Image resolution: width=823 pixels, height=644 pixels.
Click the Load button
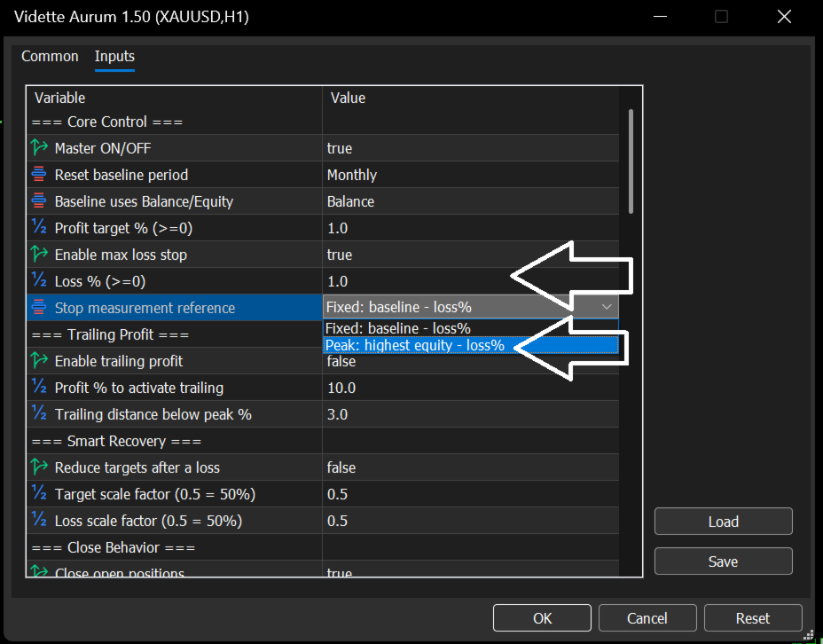coord(724,522)
